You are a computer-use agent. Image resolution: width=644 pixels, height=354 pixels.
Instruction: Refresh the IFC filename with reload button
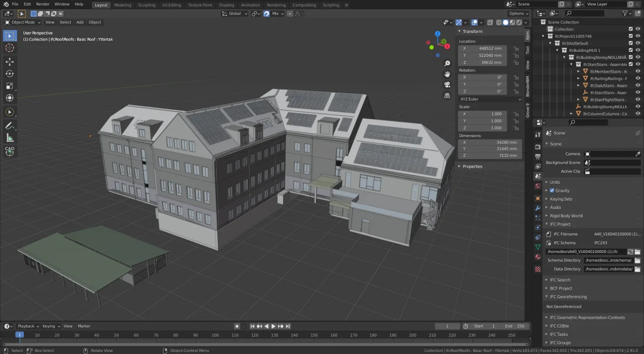coord(630,251)
